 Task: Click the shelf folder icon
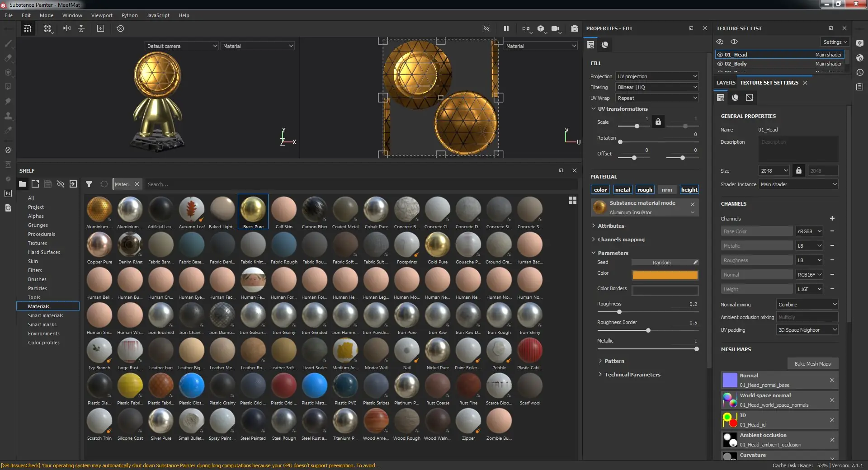22,184
